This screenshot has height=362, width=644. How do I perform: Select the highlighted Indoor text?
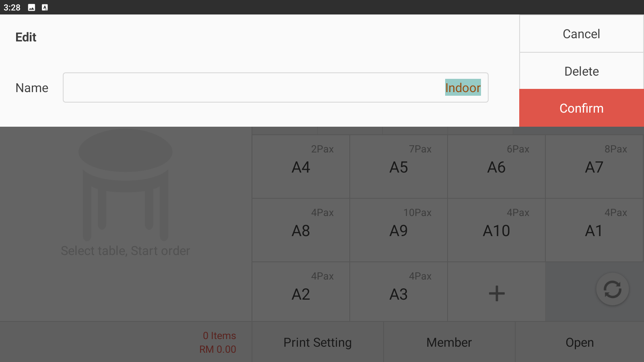pyautogui.click(x=463, y=87)
